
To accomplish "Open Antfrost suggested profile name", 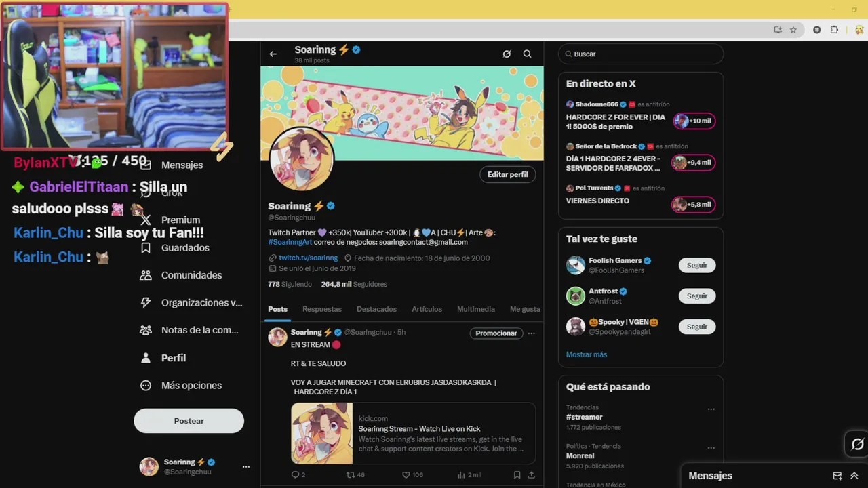I will coord(603,291).
